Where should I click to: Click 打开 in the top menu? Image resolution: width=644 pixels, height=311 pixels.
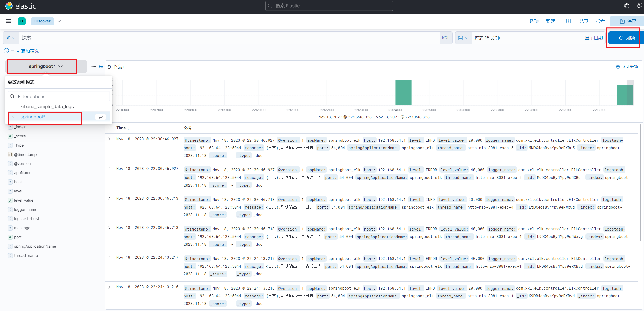tap(567, 21)
